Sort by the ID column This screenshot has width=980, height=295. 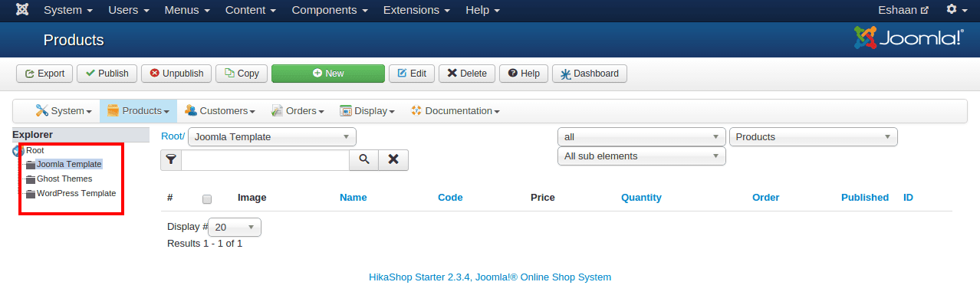click(908, 198)
